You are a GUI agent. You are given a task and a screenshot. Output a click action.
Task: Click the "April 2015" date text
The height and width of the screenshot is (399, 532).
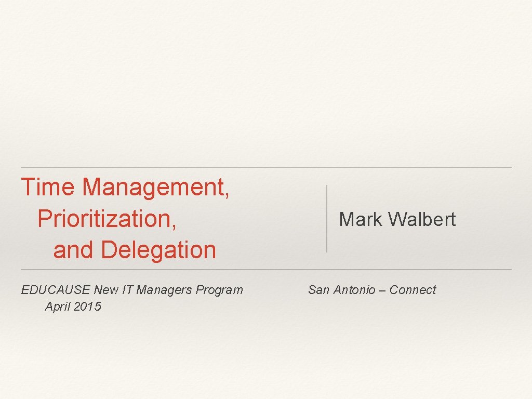click(x=73, y=307)
